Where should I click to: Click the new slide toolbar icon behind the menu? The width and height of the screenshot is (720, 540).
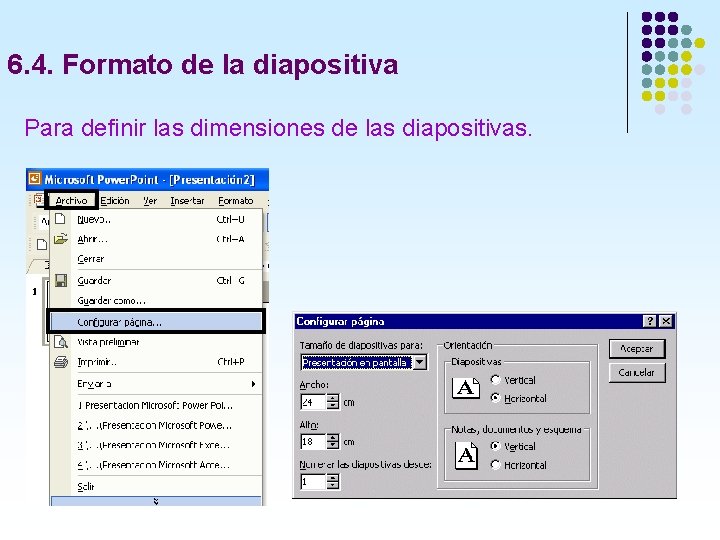point(42,244)
